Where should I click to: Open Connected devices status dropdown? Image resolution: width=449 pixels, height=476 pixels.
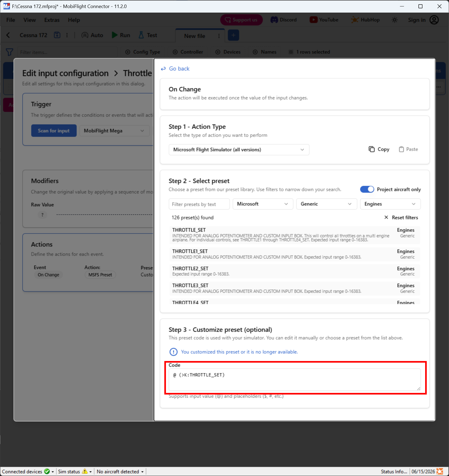point(28,471)
